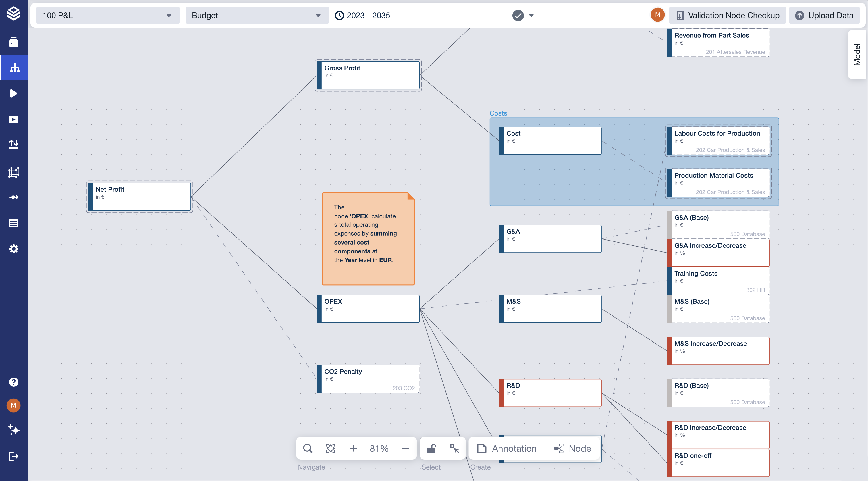868x481 pixels.
Task: Click the search magnifier in Navigate toolbar
Action: 307,448
